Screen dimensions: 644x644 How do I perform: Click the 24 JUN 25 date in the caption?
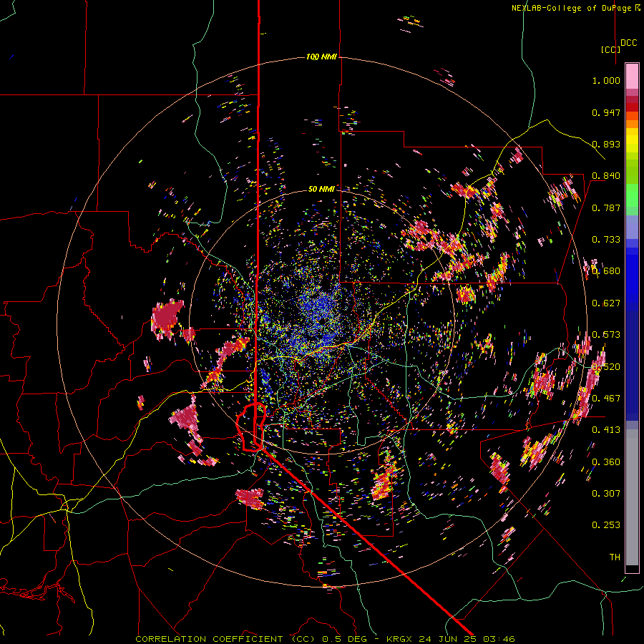[447, 639]
